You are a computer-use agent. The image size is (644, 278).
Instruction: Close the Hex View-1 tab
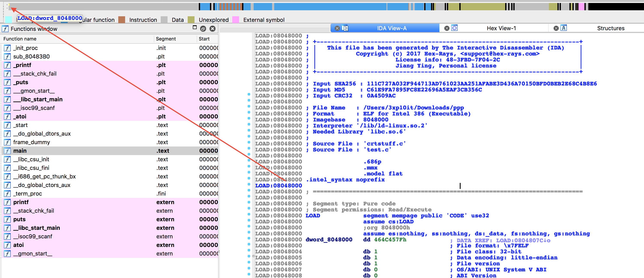pos(447,28)
